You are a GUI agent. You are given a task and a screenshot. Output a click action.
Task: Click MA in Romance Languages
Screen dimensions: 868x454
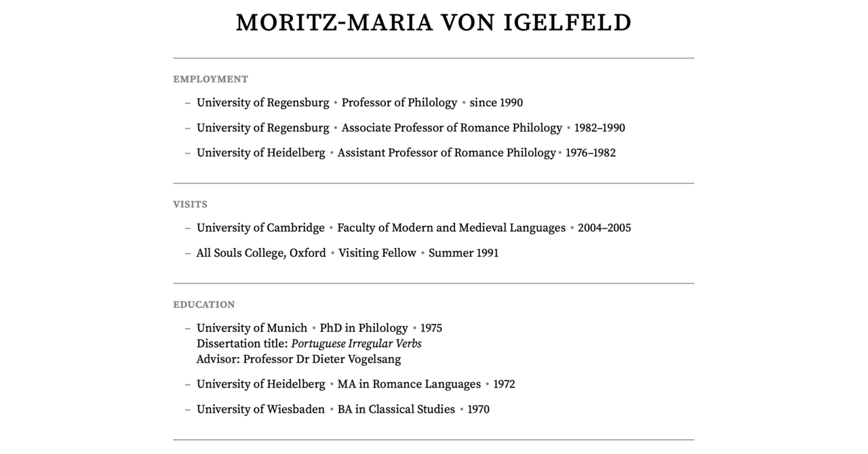(x=409, y=385)
